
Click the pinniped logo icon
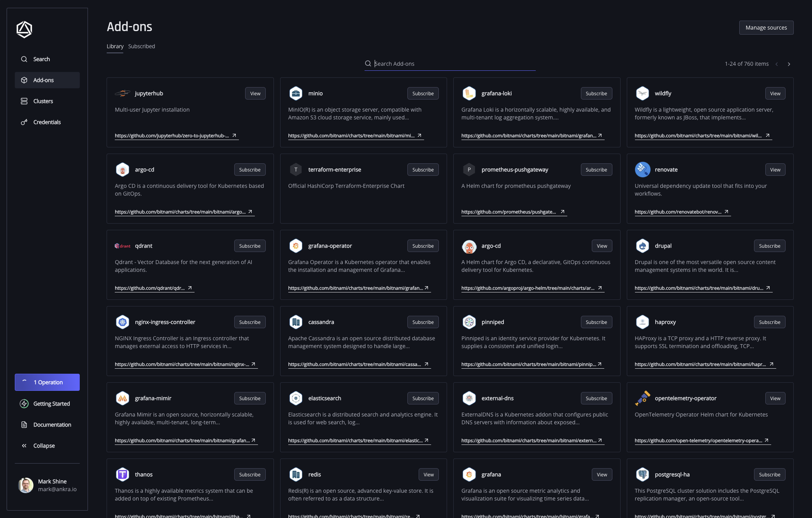coord(469,322)
